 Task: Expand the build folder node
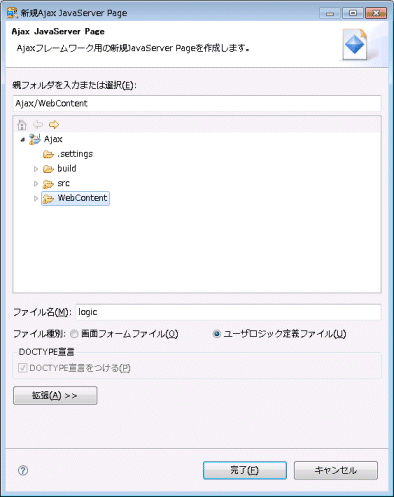(36, 169)
